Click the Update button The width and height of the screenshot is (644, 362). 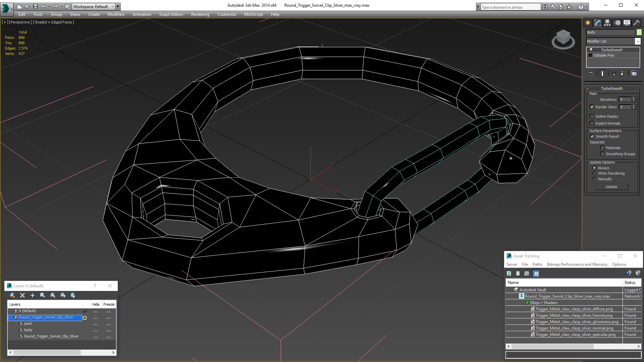point(611,187)
